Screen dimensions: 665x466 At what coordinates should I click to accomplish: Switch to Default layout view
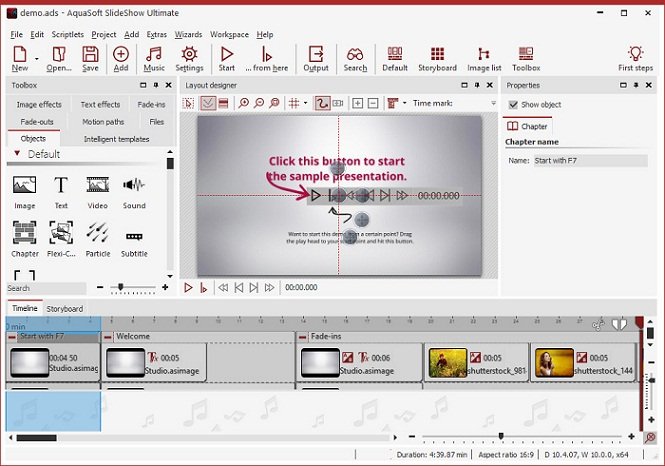(x=395, y=59)
